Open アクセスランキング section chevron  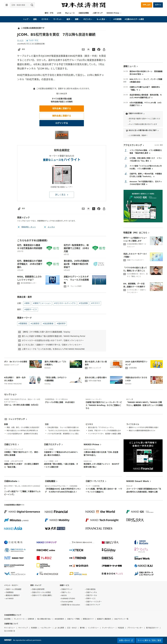tap(143, 145)
